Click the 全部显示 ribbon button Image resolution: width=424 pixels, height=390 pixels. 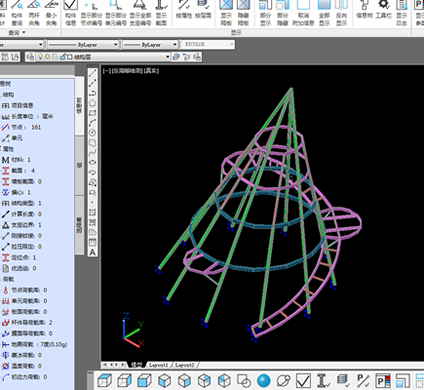pos(324,13)
